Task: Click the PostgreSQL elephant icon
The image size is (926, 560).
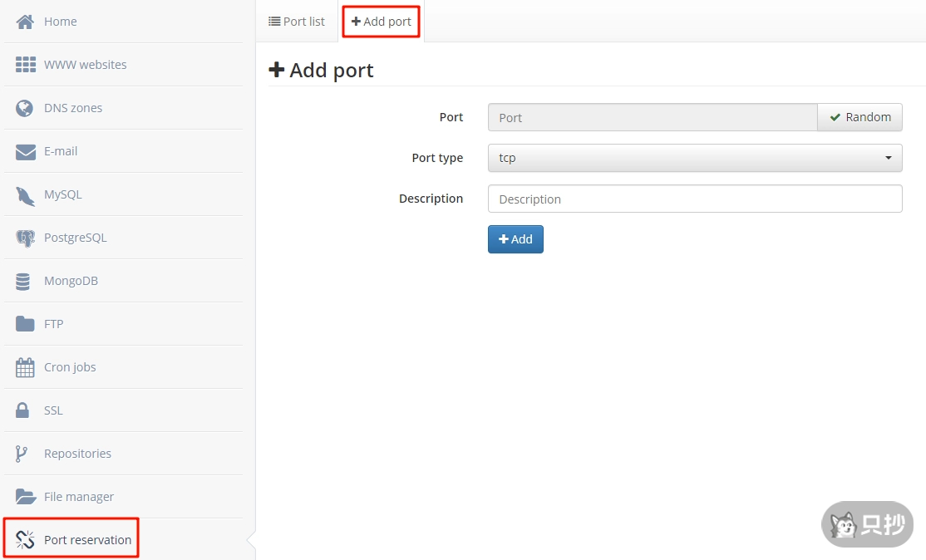Action: tap(25, 238)
